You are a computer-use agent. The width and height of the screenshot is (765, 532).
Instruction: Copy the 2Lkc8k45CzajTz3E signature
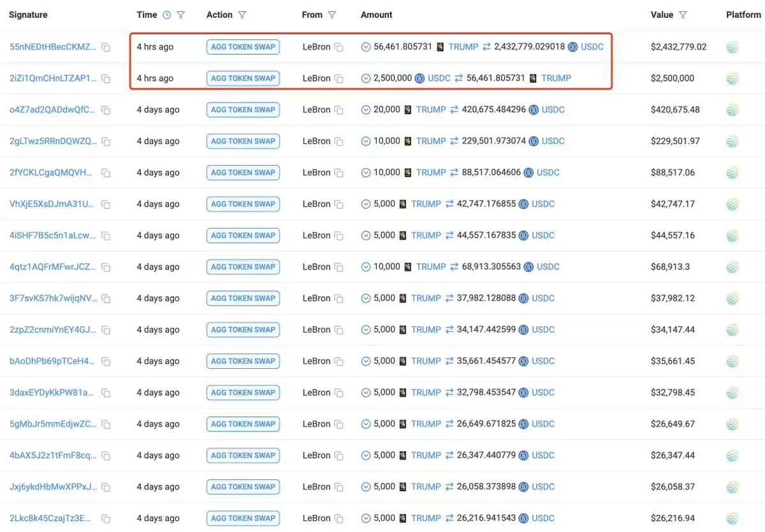tap(106, 519)
